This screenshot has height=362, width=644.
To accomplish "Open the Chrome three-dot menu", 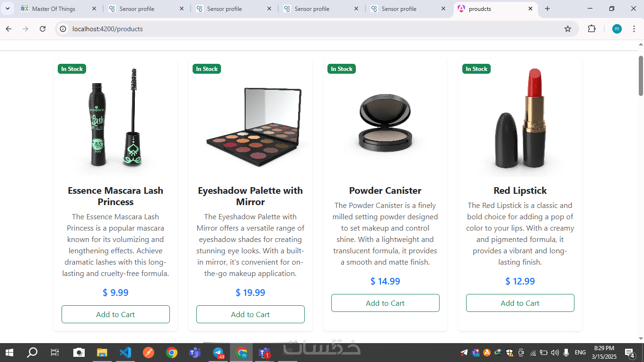I will point(634,29).
